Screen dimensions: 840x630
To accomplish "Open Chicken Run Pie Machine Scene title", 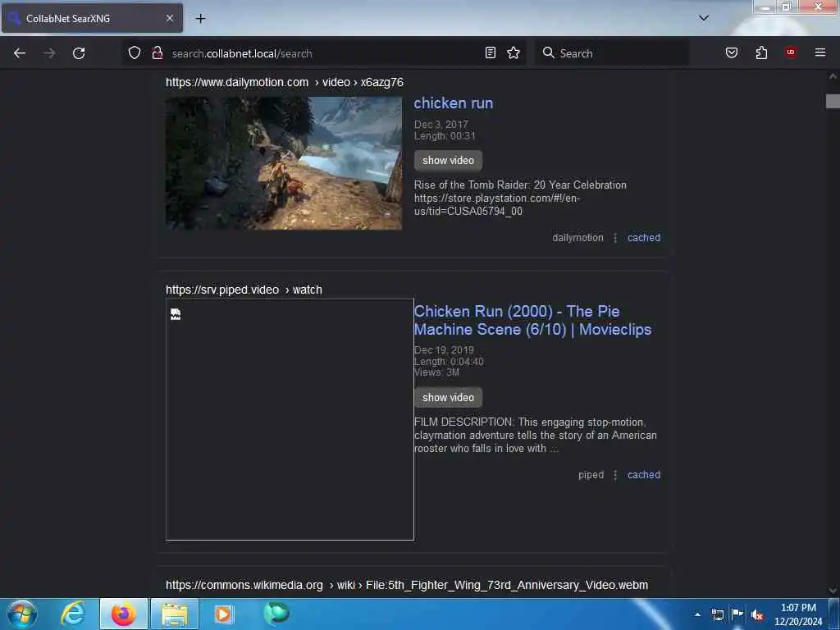I will 532,320.
